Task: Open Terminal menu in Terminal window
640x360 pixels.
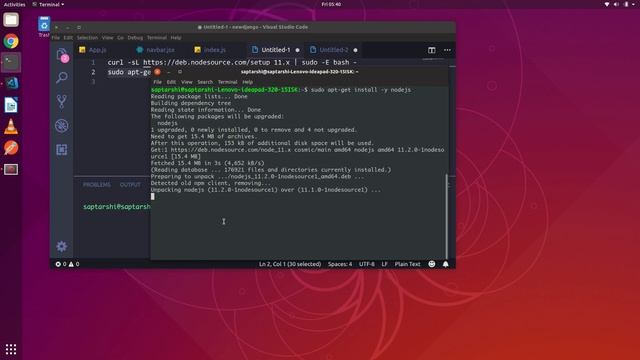Action: [227, 82]
